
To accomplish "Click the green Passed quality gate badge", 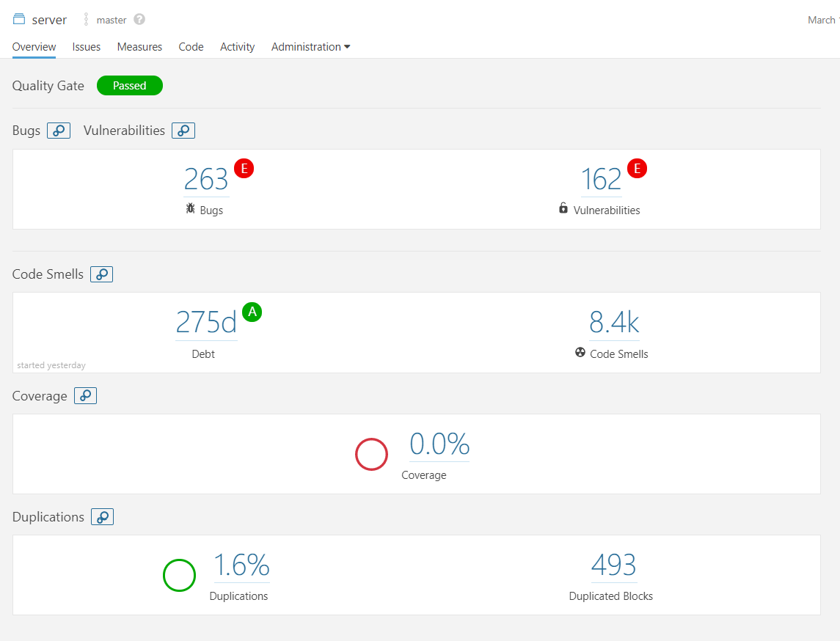I will (x=130, y=86).
